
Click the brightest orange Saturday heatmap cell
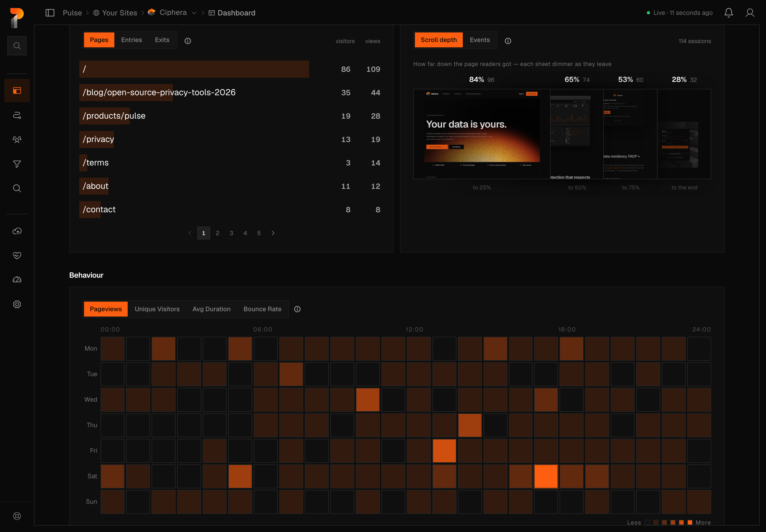tap(546, 476)
